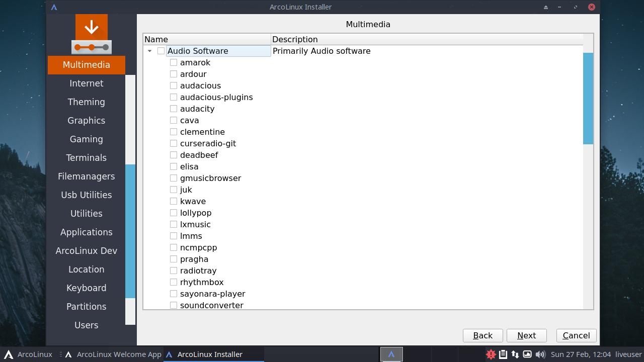Screen dimensions: 644x362
Task: Enable the clementine checkbox
Action: point(174,132)
